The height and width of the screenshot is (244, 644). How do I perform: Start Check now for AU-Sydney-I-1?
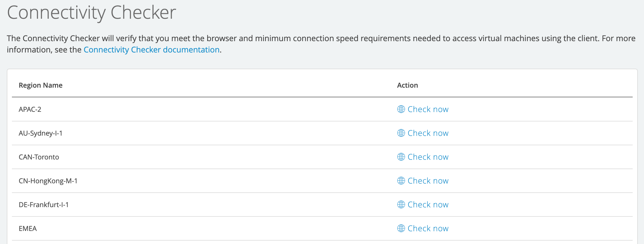tap(428, 133)
